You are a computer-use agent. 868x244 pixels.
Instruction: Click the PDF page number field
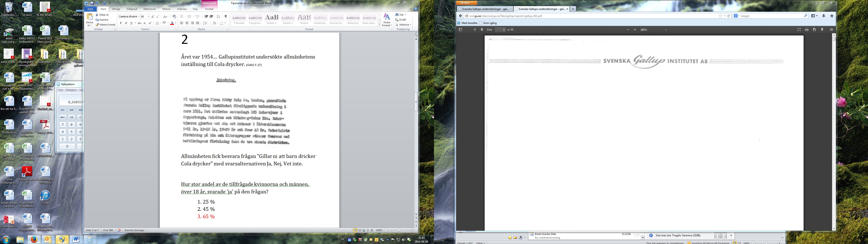[500, 30]
